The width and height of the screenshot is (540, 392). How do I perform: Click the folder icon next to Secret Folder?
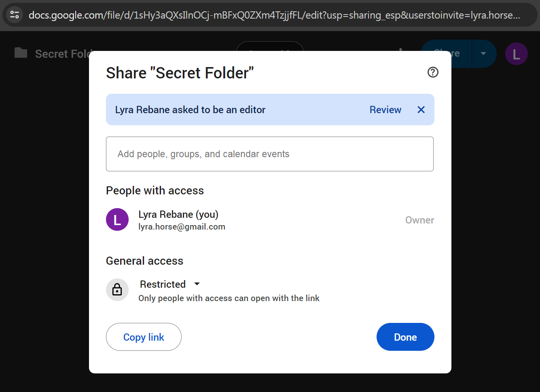[21, 53]
